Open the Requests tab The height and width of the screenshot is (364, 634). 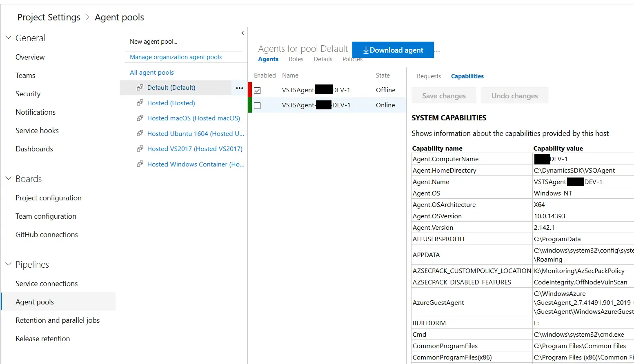click(x=429, y=76)
